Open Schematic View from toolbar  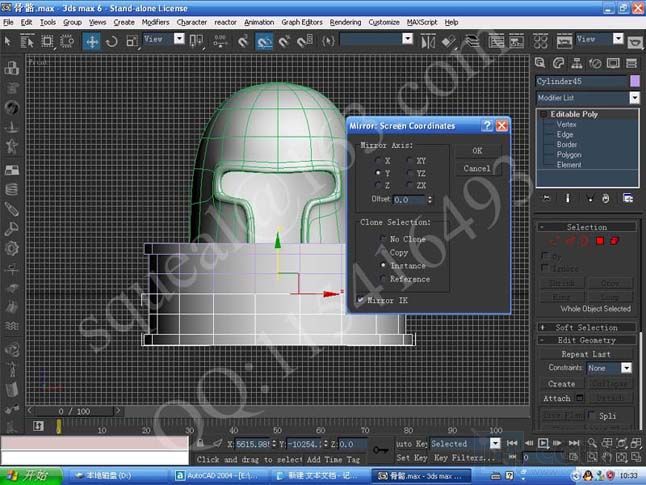tap(517, 42)
